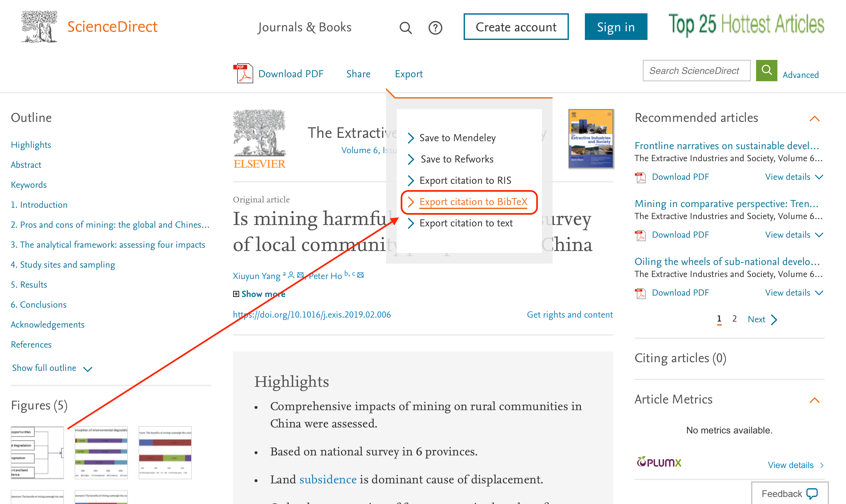Jump to Acknowledgements in outline
Image resolution: width=846 pixels, height=504 pixels.
click(x=48, y=325)
